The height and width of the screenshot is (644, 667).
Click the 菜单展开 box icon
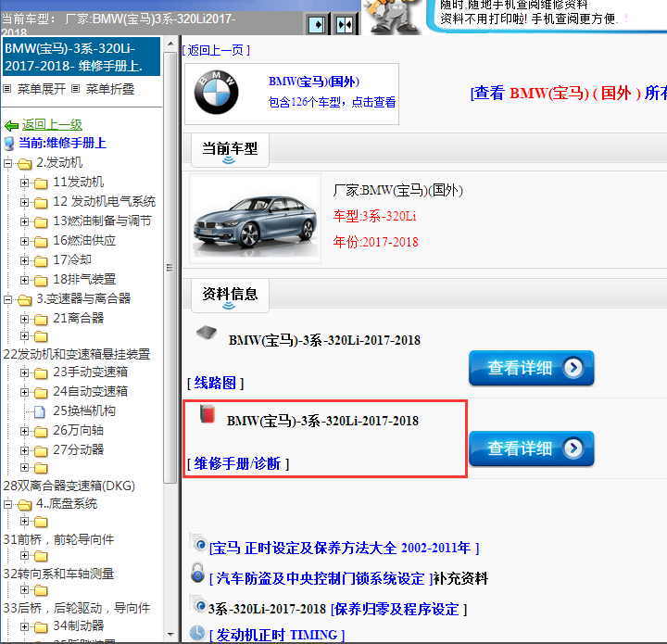(x=6, y=88)
